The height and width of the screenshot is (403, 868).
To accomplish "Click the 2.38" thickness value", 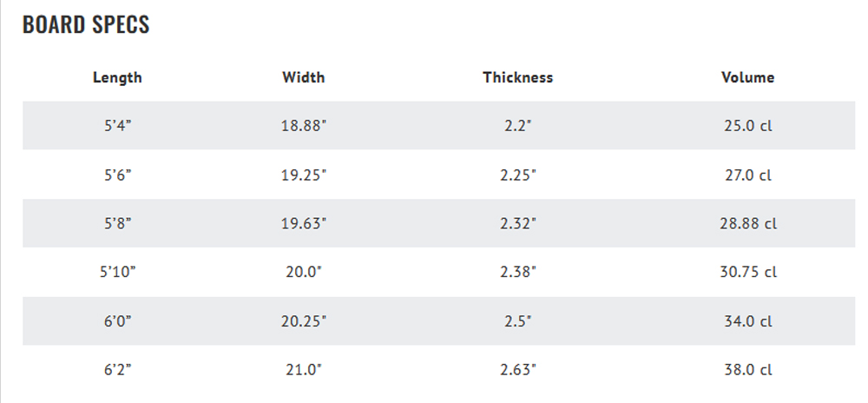I will (x=518, y=272).
